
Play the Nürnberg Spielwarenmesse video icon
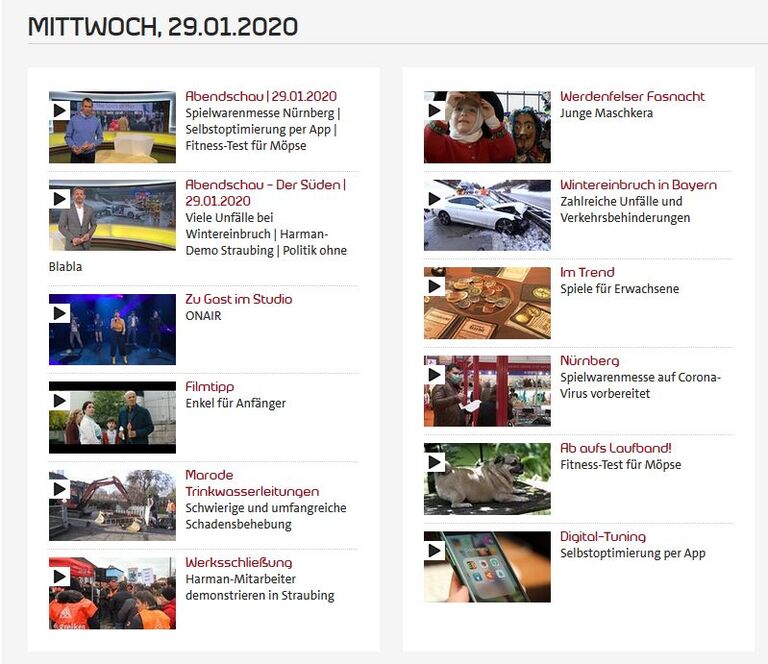tap(434, 375)
